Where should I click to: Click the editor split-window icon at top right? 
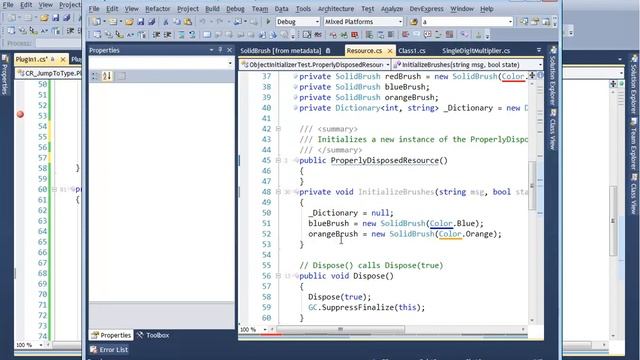532,75
